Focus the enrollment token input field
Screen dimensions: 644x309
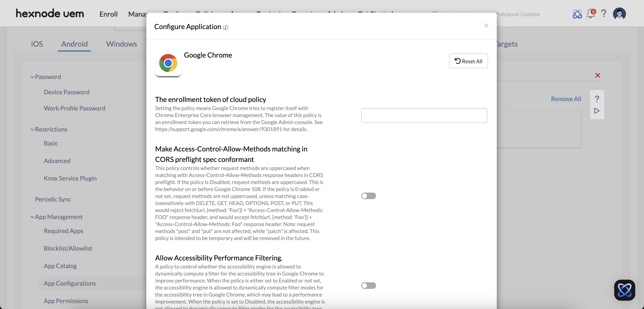(424, 115)
